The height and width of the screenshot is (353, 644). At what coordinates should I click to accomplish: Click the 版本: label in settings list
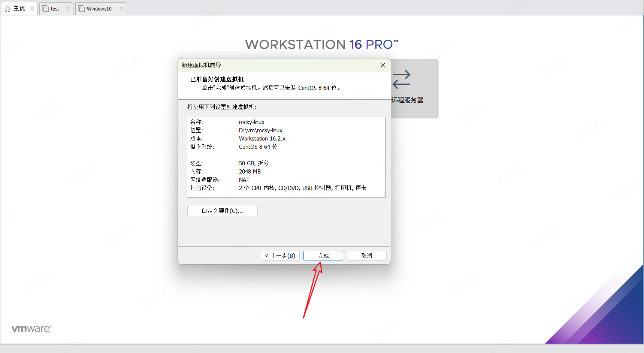point(197,139)
